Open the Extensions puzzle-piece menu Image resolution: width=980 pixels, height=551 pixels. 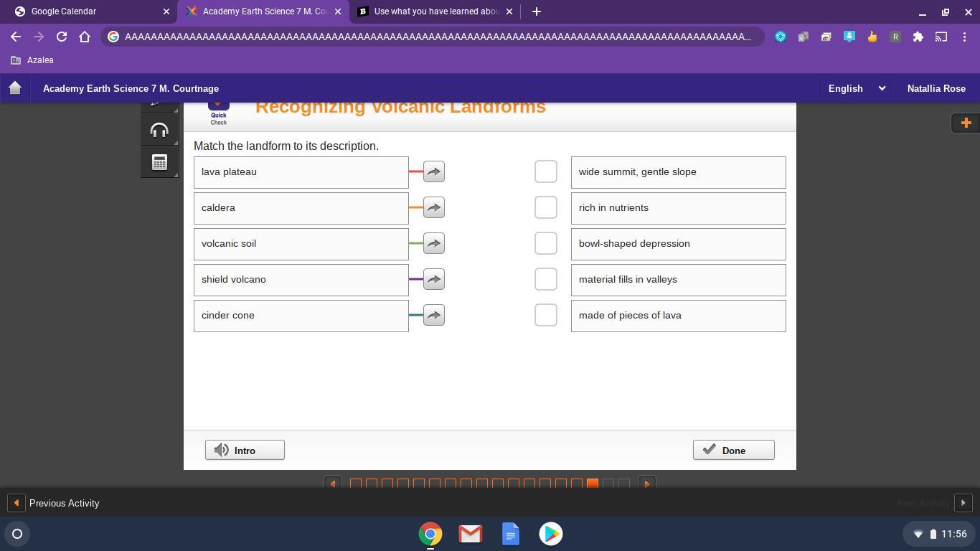(918, 37)
